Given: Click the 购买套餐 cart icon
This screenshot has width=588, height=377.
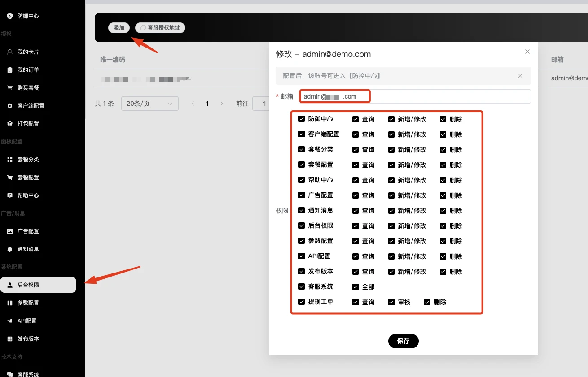Looking at the screenshot, I should point(10,88).
